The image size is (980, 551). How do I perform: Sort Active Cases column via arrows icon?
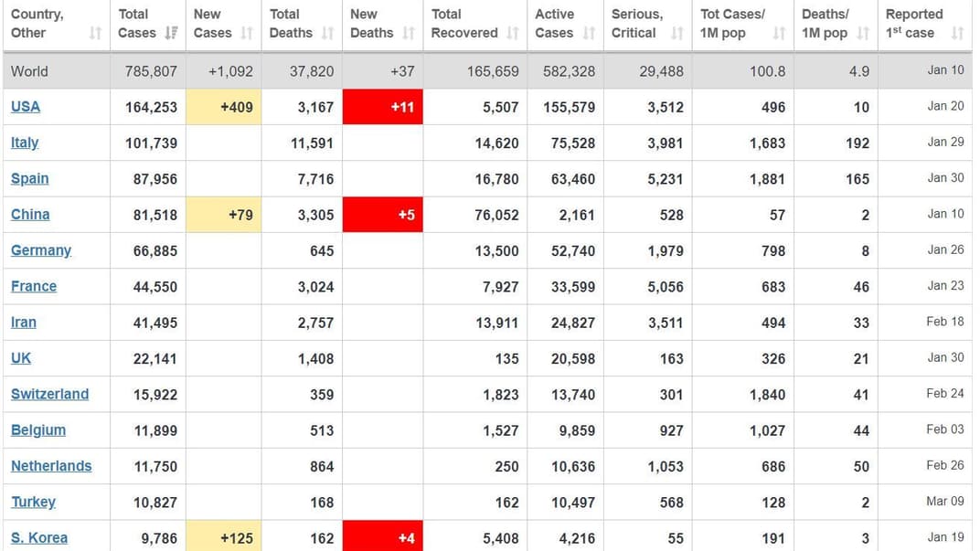(x=589, y=33)
